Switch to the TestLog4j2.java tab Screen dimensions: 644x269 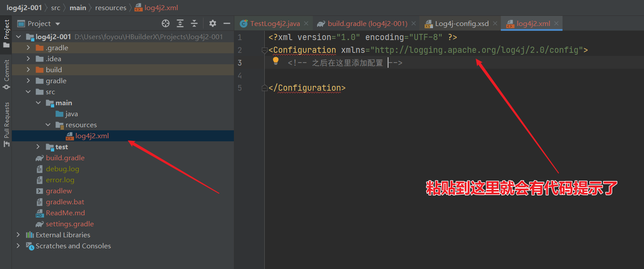(274, 24)
